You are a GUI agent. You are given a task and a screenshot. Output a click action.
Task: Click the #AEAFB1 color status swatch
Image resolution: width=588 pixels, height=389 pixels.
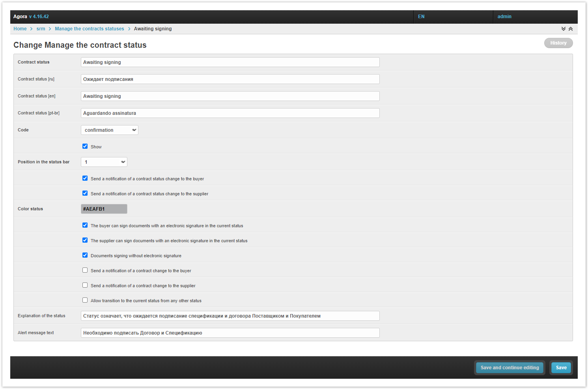click(104, 209)
